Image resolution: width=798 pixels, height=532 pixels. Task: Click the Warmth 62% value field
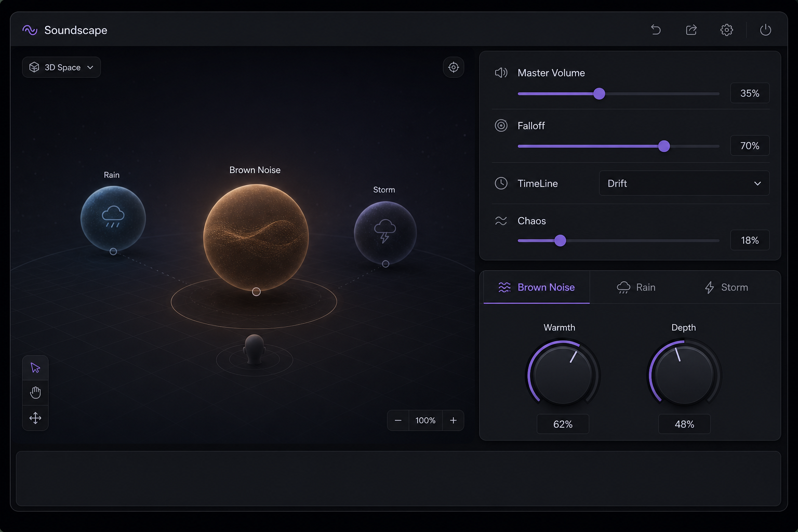(563, 424)
